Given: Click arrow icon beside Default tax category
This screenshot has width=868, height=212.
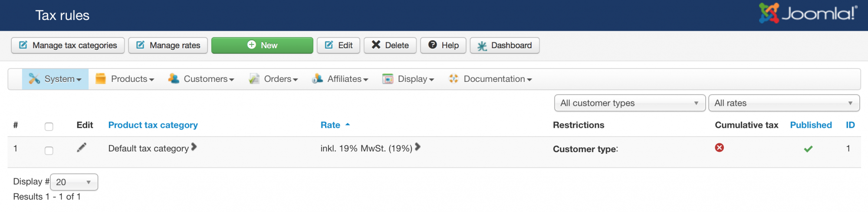Looking at the screenshot, I should point(194,147).
